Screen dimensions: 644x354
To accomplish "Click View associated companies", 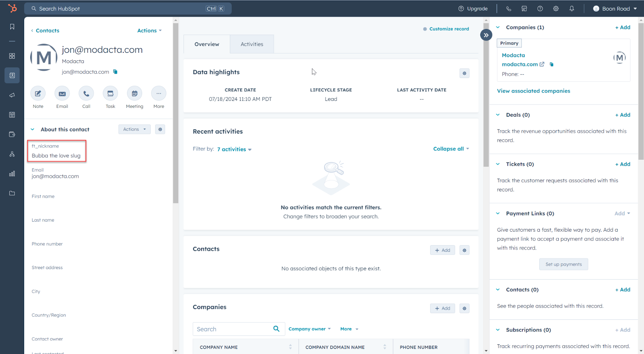I will (x=533, y=91).
